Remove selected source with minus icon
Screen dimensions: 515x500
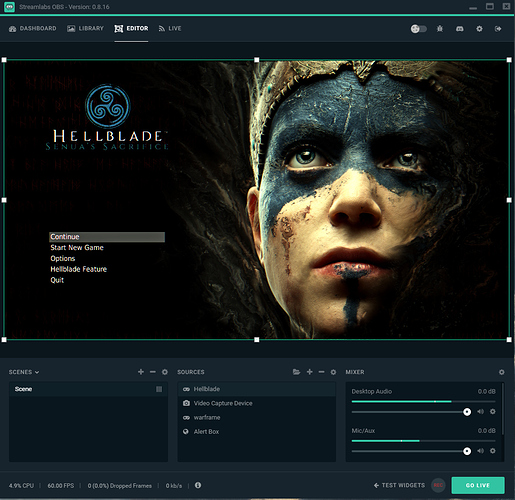click(x=321, y=372)
